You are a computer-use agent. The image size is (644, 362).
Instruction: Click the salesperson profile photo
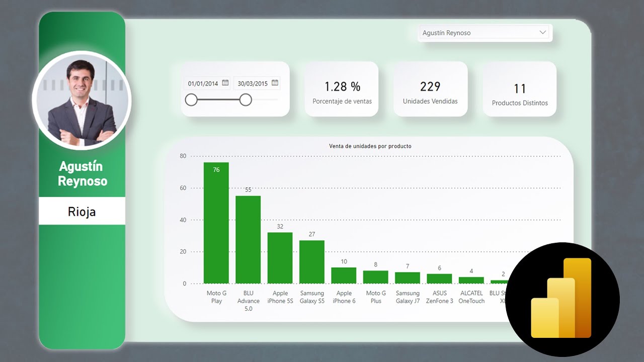click(x=82, y=101)
